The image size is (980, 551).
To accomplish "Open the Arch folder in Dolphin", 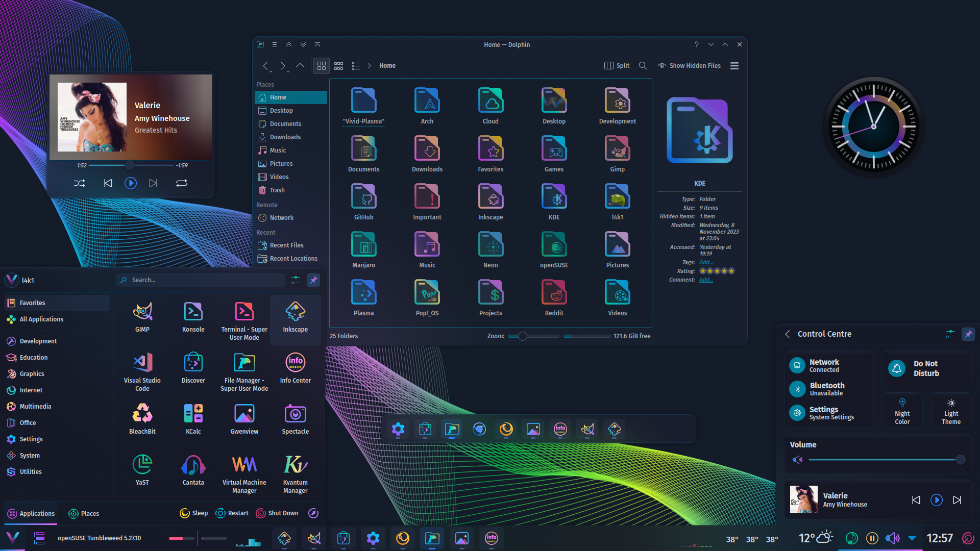I will pyautogui.click(x=427, y=106).
